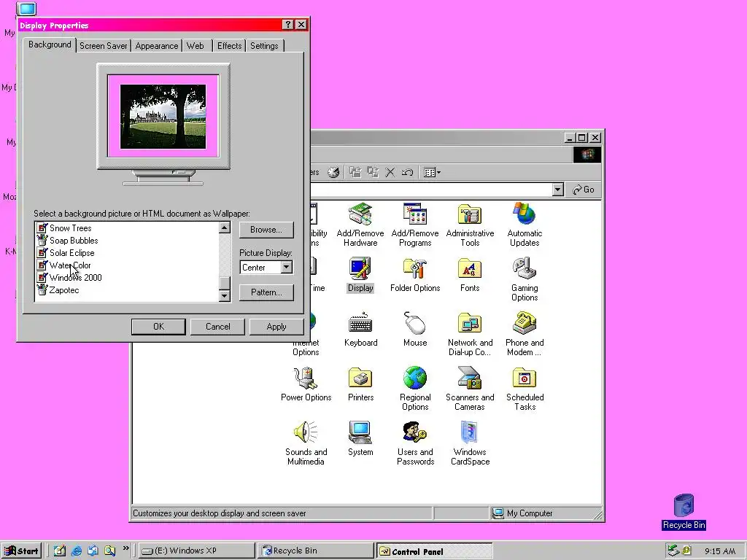The image size is (747, 560).
Task: Expand the address bar dropdown arrow
Action: 558,190
